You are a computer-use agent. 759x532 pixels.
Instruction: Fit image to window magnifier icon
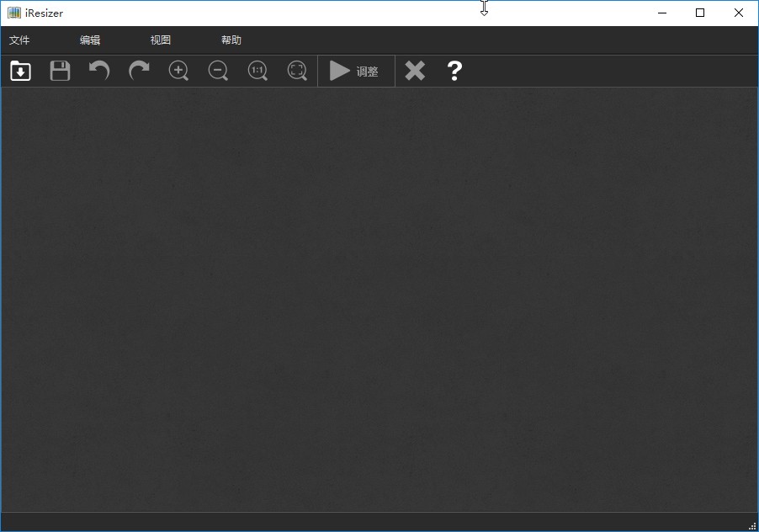(x=297, y=71)
